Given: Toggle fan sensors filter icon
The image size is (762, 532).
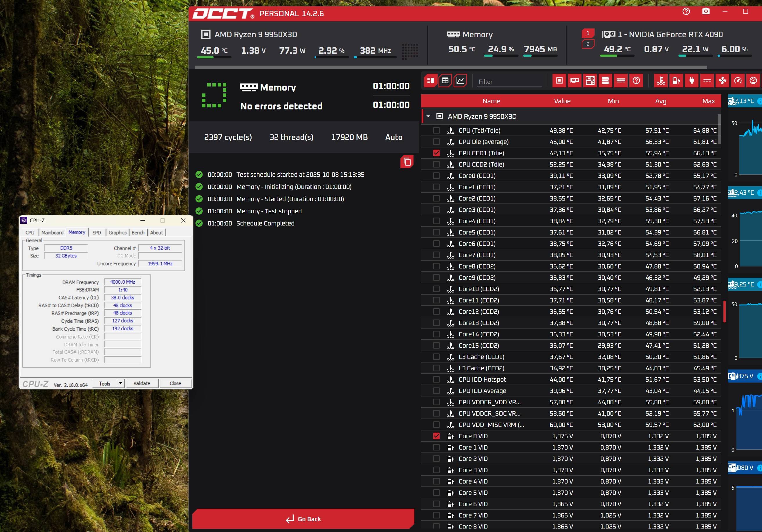Looking at the screenshot, I should click(x=723, y=81).
